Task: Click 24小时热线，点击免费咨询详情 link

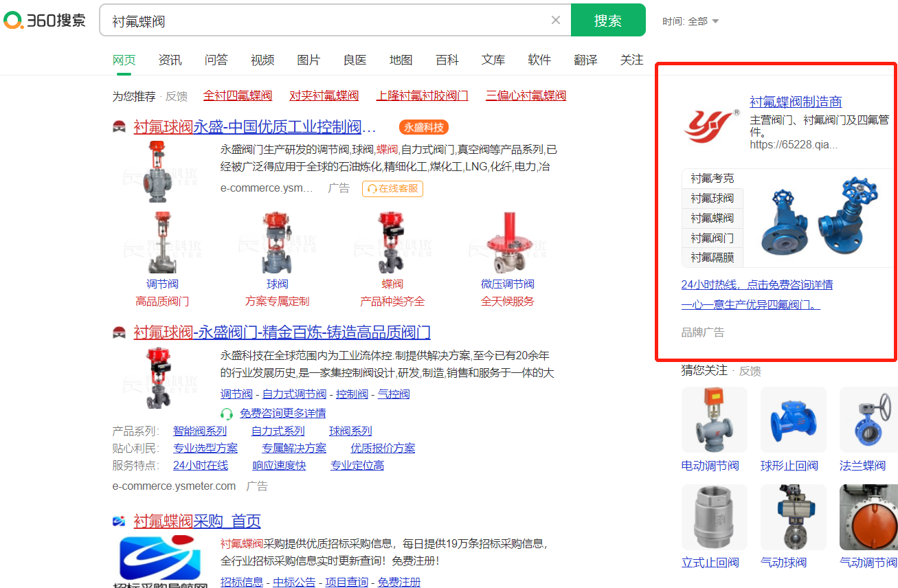Action: [x=757, y=284]
